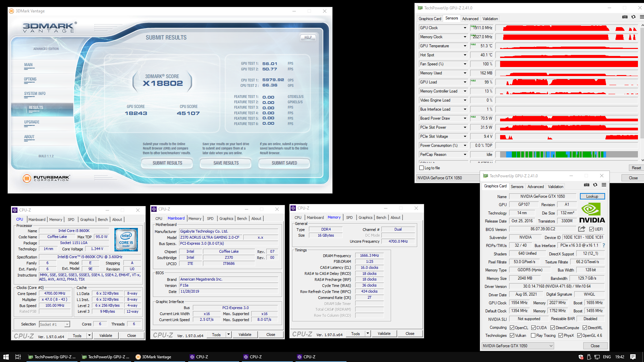
Task: Select SYSTEM INFO in 3DMark Vantage sidebar
Action: coord(35,94)
